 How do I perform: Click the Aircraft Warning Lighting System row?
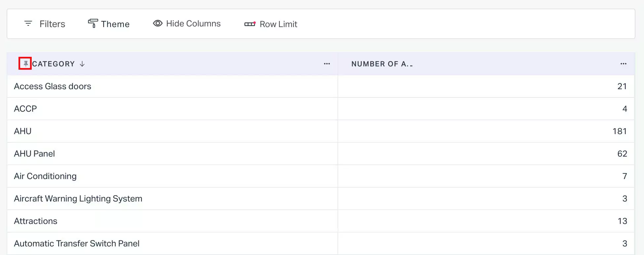(78, 199)
